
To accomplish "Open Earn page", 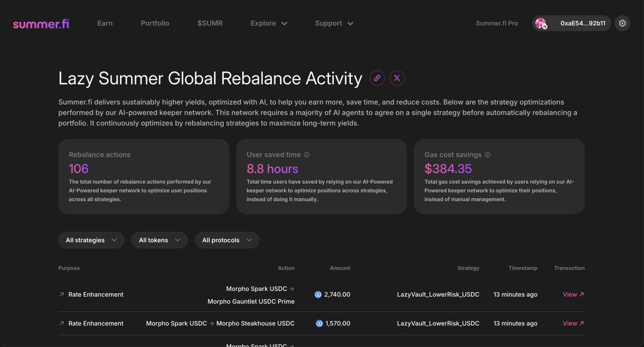I will 105,24.
